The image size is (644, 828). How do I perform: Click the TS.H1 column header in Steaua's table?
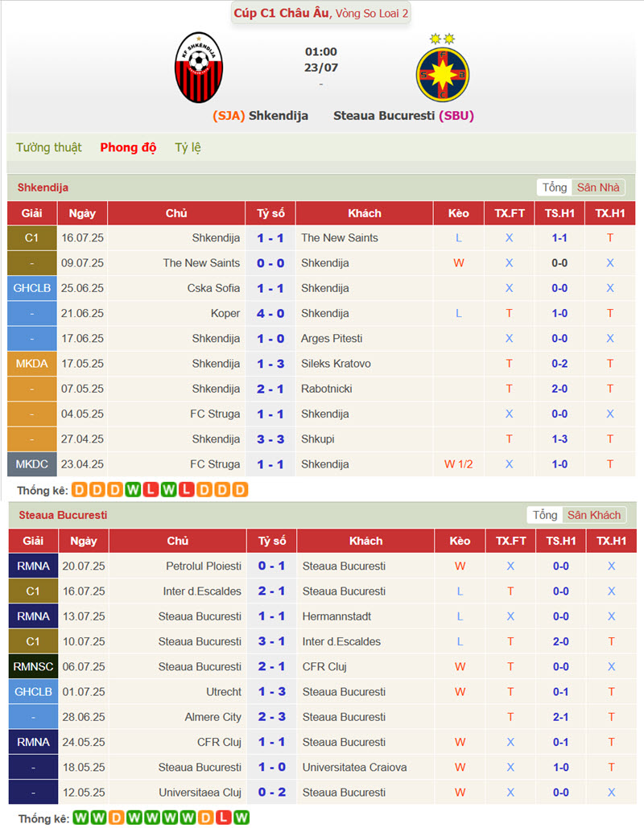click(x=561, y=541)
